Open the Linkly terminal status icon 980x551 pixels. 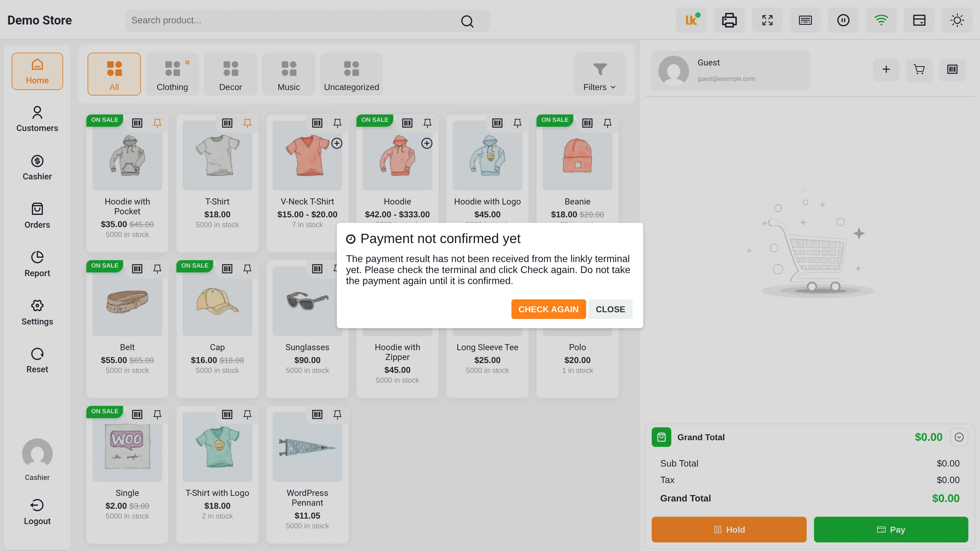click(691, 20)
